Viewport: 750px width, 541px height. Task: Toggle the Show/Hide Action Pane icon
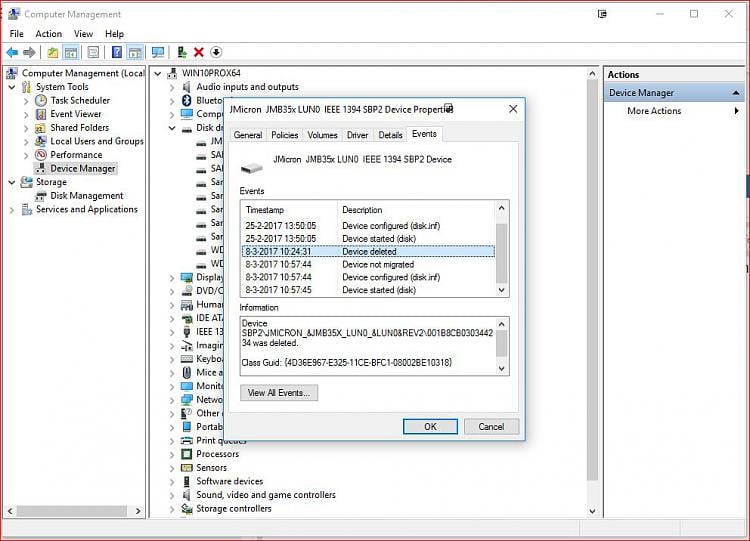point(135,52)
